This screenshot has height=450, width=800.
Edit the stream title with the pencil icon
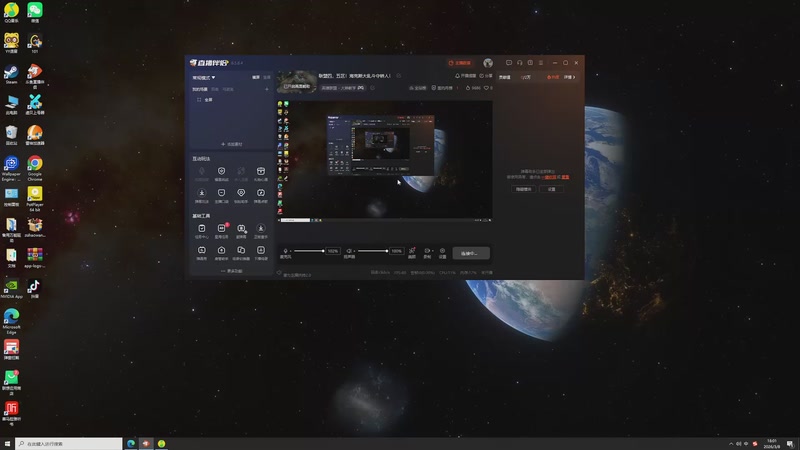[399, 76]
